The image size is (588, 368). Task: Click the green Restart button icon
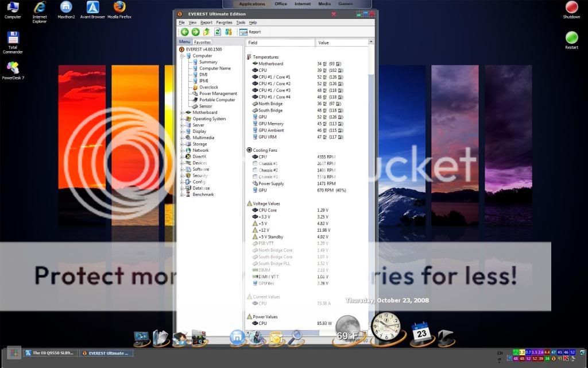click(x=571, y=37)
